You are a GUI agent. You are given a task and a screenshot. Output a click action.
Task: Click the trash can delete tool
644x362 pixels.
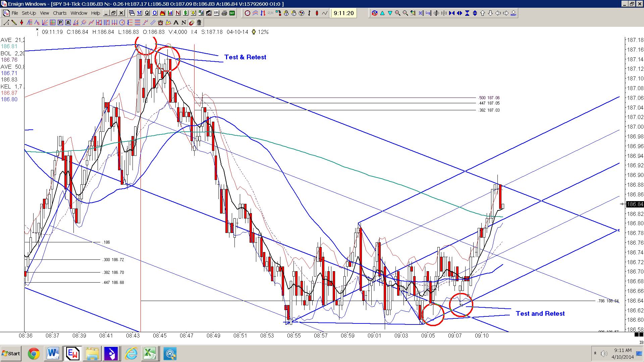coord(199,22)
